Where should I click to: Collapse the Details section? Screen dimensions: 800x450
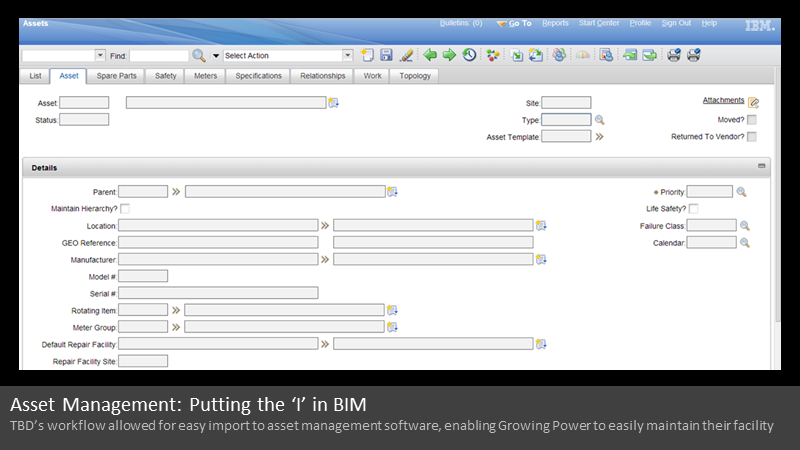pyautogui.click(x=761, y=166)
